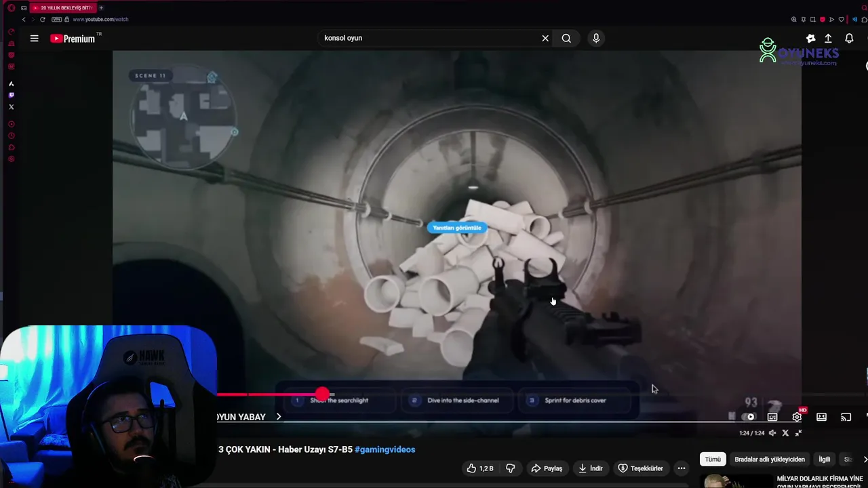Show more chips with right chevron
This screenshot has width=868, height=488.
click(x=865, y=459)
